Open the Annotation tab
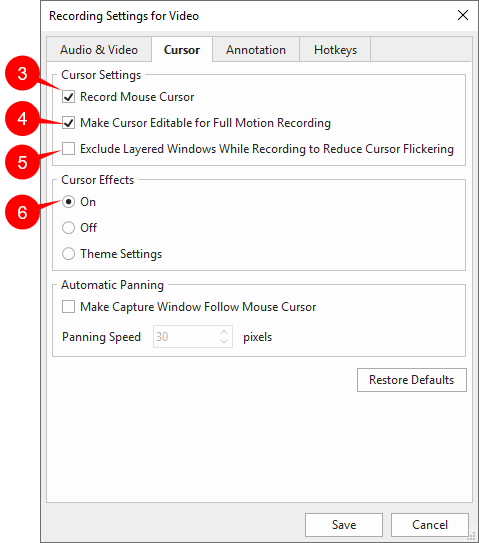The height and width of the screenshot is (543, 479). [x=256, y=50]
